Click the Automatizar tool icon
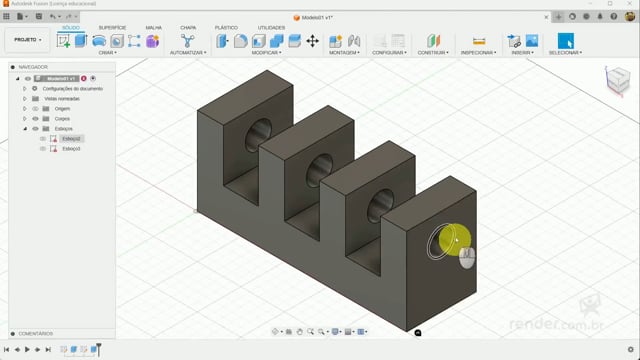 pyautogui.click(x=187, y=41)
